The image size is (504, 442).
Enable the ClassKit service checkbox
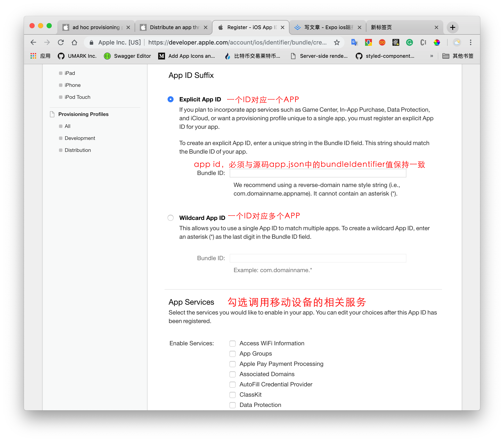coord(232,395)
